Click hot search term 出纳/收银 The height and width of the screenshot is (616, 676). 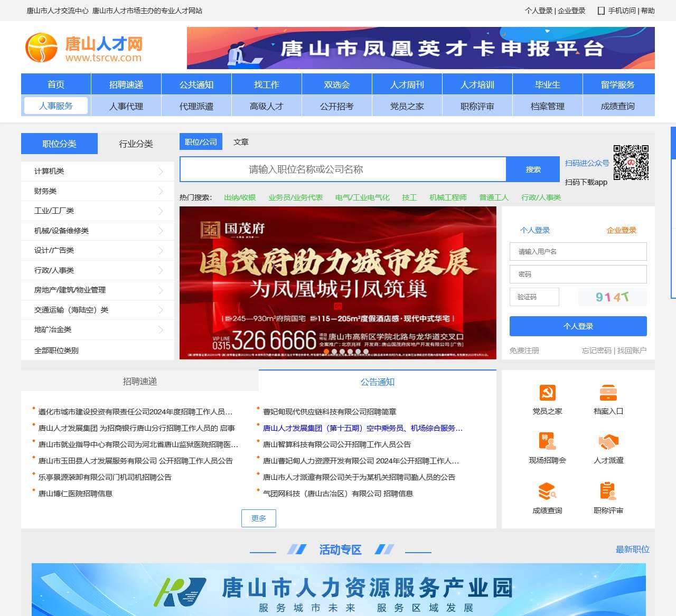pos(240,197)
